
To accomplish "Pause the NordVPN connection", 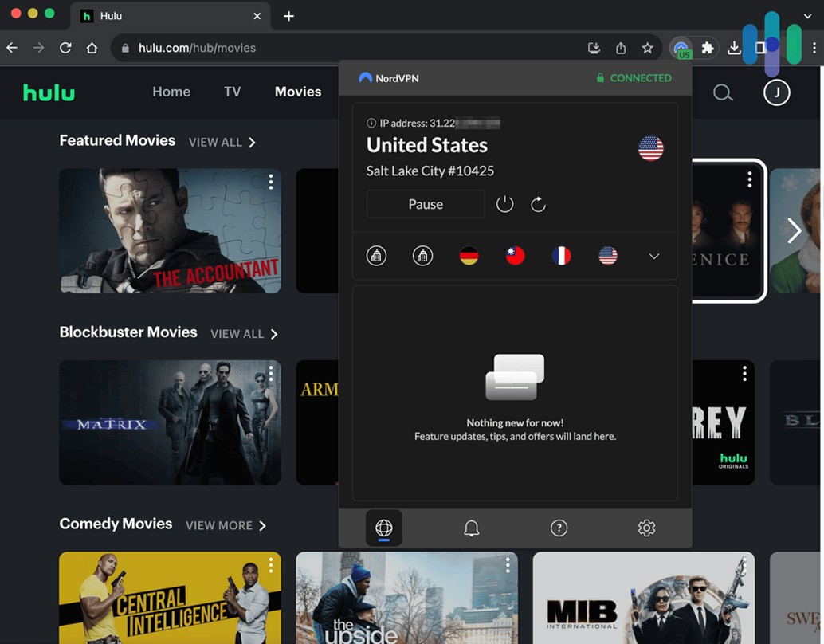I will click(425, 204).
